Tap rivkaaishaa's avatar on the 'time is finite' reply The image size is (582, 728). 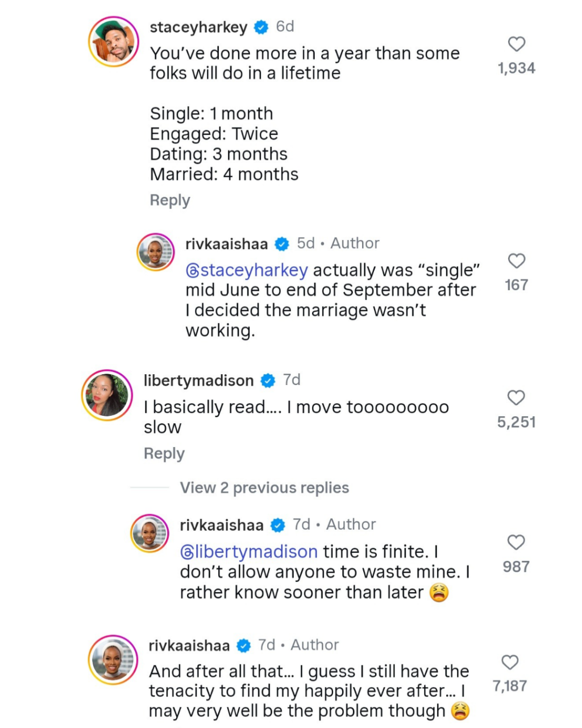[150, 533]
